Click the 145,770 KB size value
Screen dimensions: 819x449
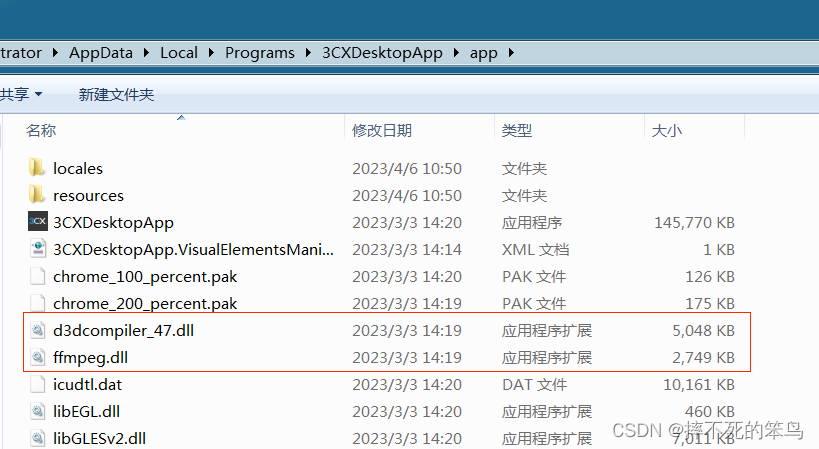click(x=695, y=223)
